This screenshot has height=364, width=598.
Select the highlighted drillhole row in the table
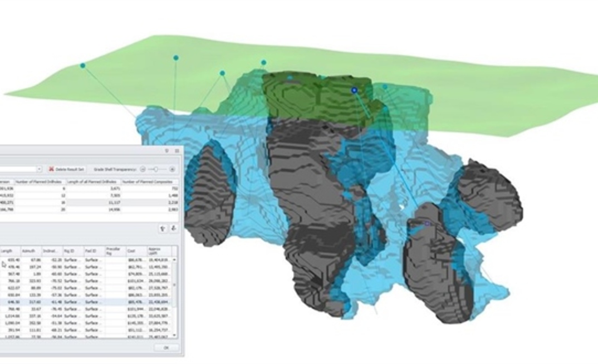(x=84, y=302)
